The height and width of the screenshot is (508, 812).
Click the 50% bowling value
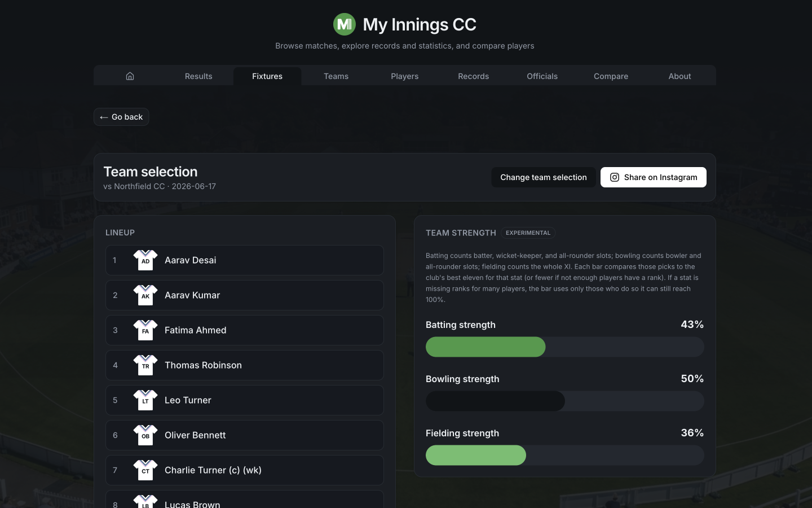(x=692, y=379)
